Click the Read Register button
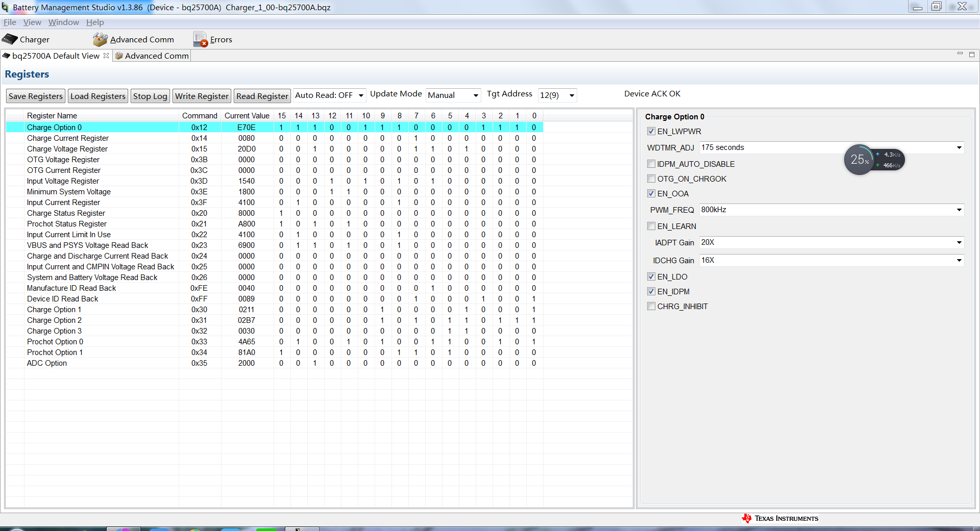Screen dimensions: 980x531 262,96
